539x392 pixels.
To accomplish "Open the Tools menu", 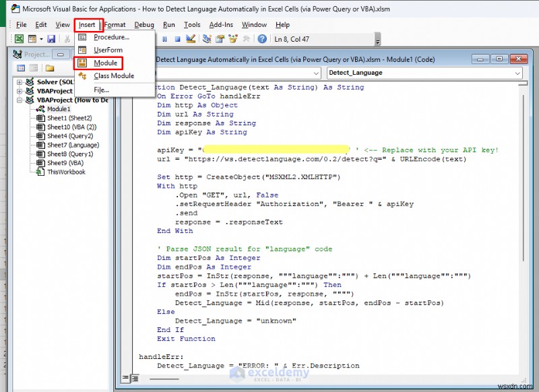I will [x=192, y=25].
